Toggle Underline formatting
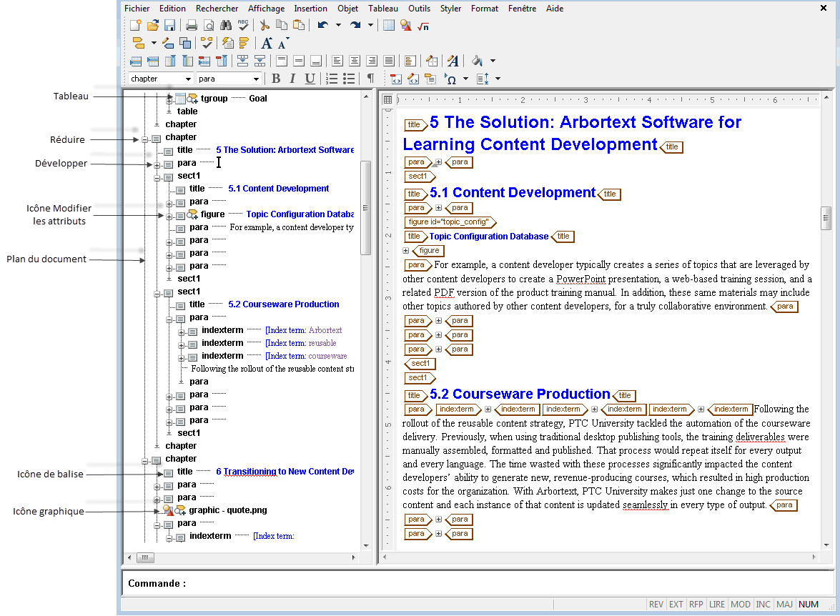840x616 pixels. [310, 79]
